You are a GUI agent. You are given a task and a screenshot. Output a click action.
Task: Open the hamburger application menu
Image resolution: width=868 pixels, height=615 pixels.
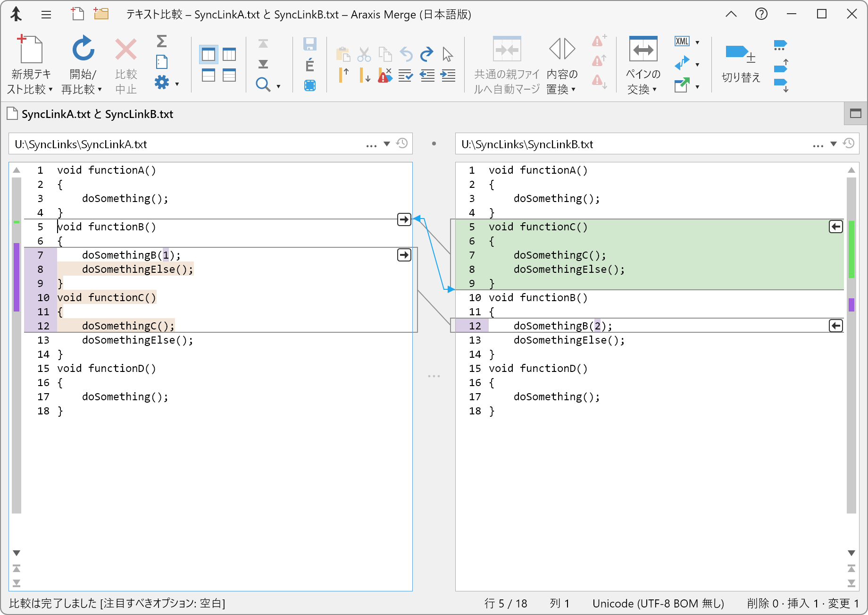46,14
